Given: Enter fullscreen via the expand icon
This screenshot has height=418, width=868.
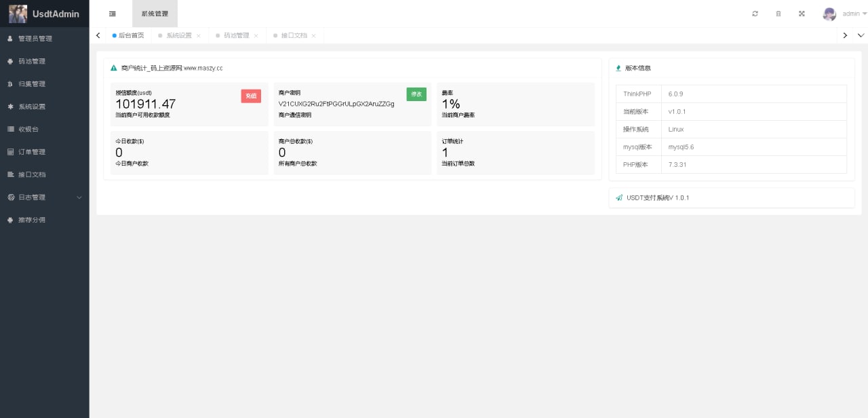Looking at the screenshot, I should coord(802,13).
